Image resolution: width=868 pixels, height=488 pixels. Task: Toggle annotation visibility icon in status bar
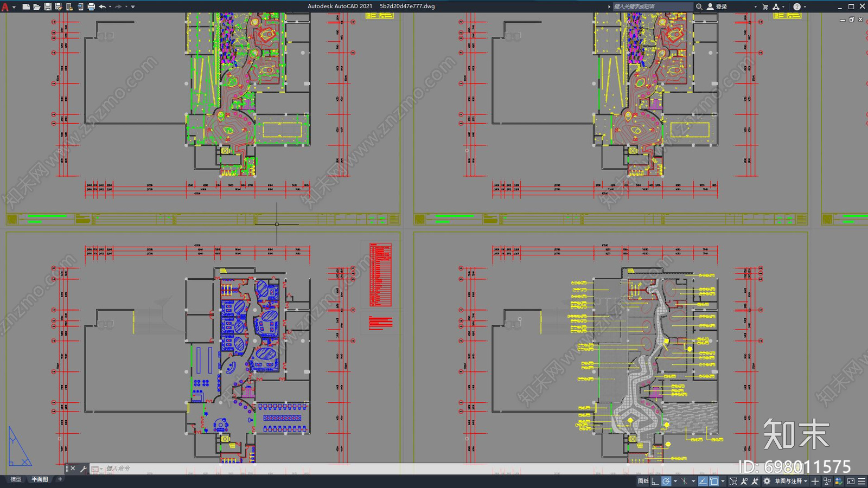(x=744, y=481)
